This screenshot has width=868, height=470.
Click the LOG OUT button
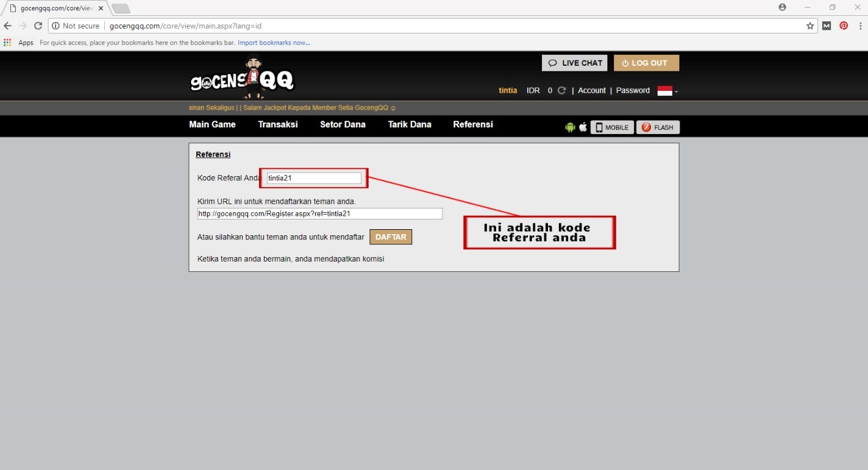click(x=646, y=63)
